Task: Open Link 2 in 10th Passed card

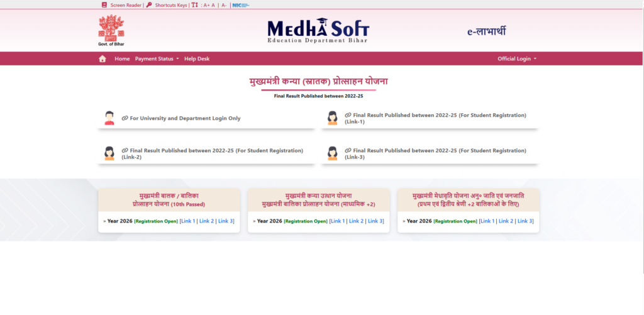Action: [206, 221]
